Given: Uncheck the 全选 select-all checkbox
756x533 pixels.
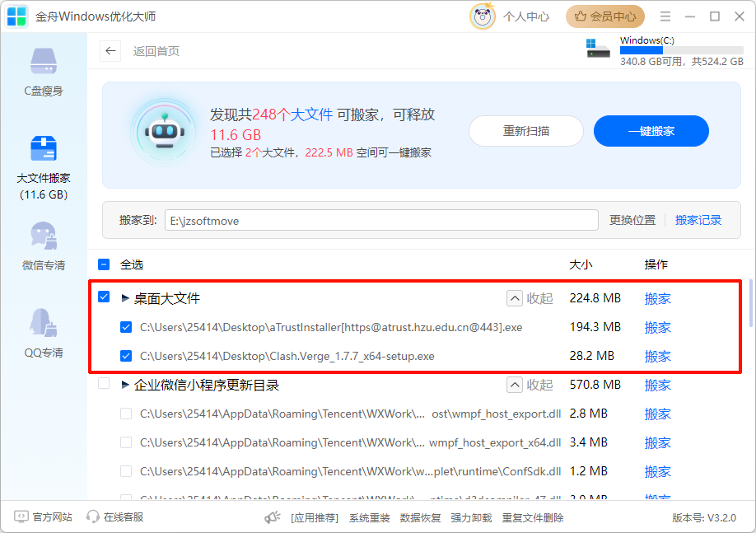Looking at the screenshot, I should point(104,264).
